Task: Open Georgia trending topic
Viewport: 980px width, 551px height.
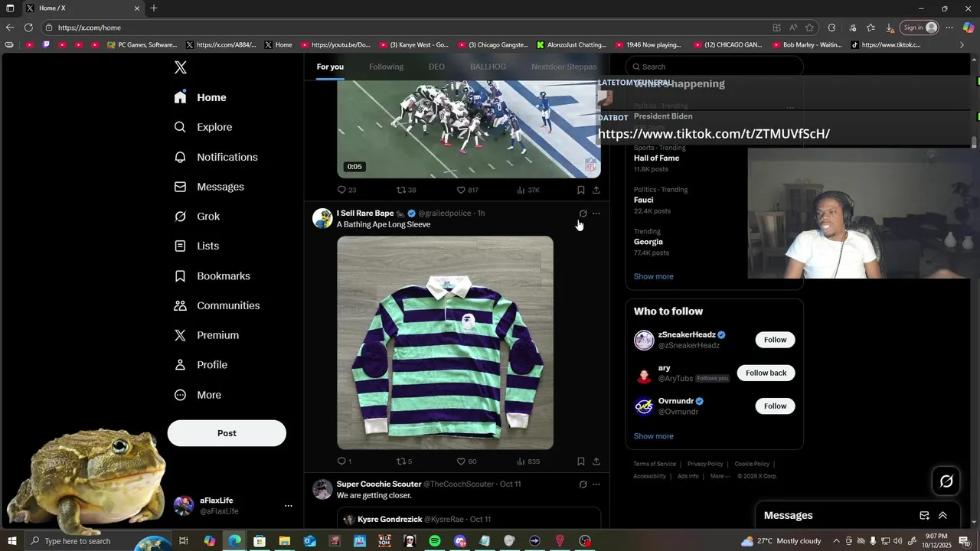Action: tap(648, 242)
